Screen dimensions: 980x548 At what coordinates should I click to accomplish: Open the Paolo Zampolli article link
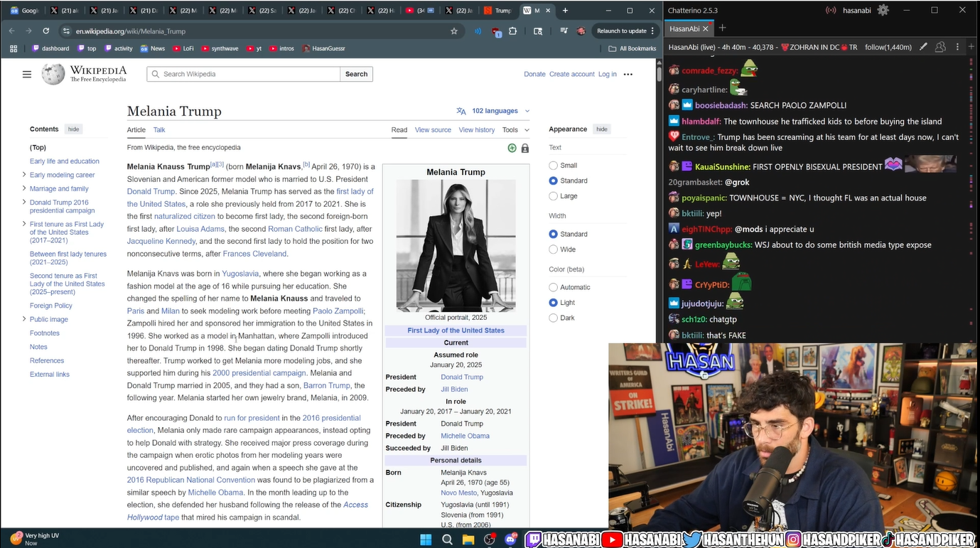338,311
